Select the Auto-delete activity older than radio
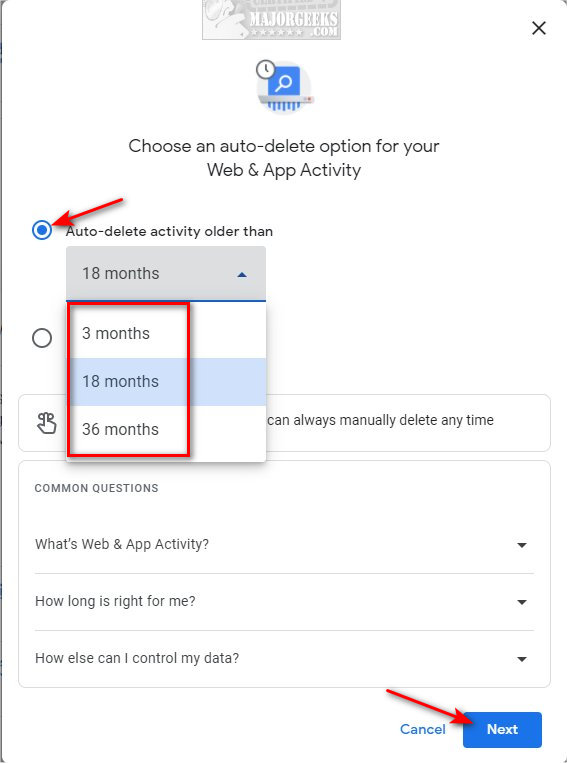 tap(42, 230)
